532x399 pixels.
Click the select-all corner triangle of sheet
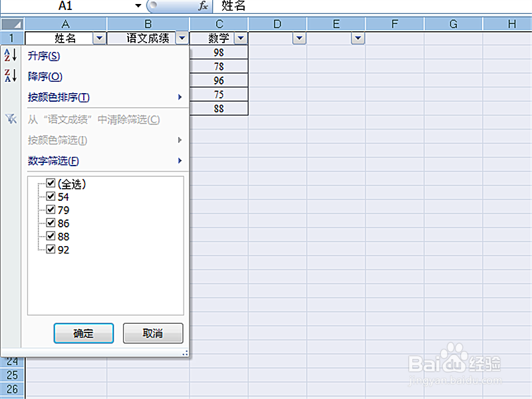(12, 24)
